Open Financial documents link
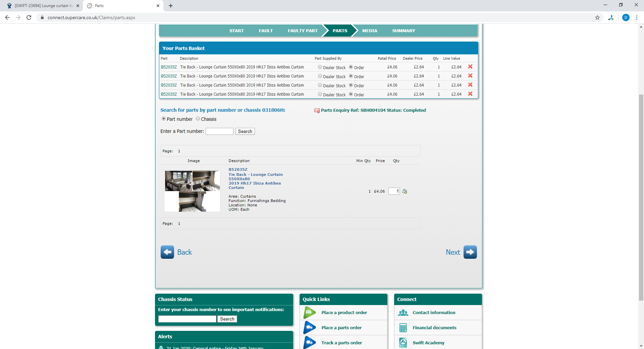 point(434,328)
